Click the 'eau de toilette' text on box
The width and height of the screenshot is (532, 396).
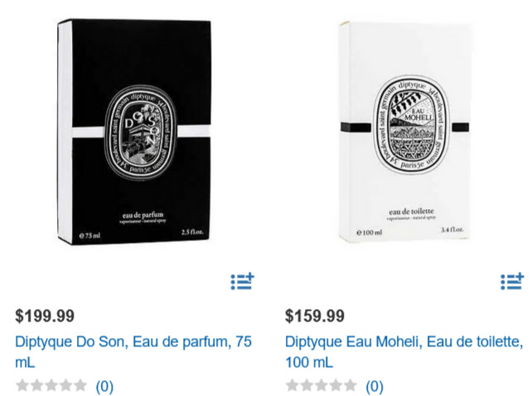coord(411,212)
